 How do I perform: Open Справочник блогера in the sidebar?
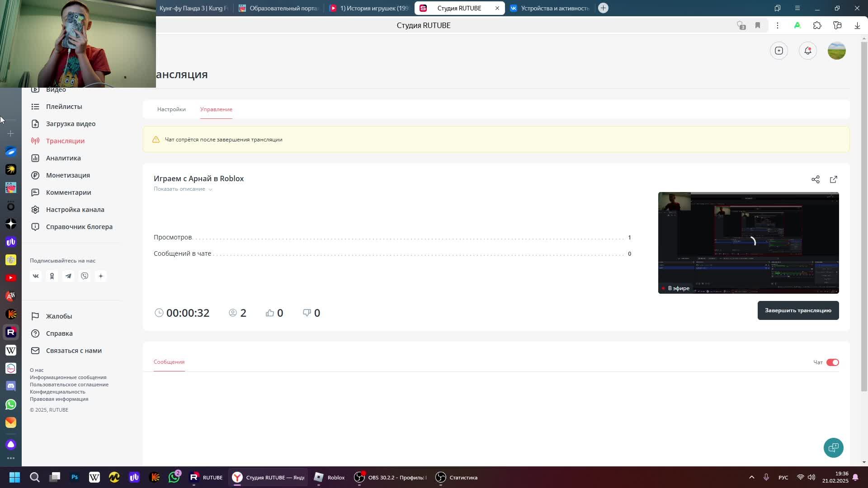tap(79, 227)
